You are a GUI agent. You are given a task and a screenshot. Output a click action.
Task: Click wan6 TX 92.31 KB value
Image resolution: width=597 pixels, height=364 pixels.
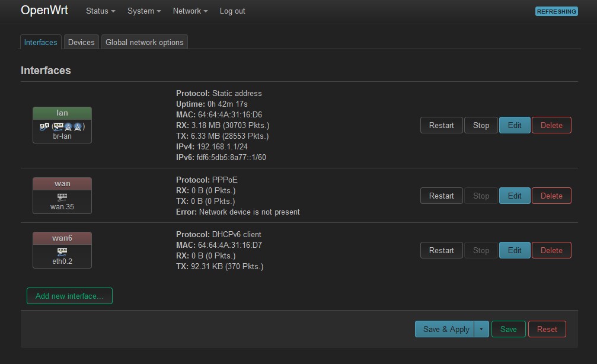[x=220, y=266]
